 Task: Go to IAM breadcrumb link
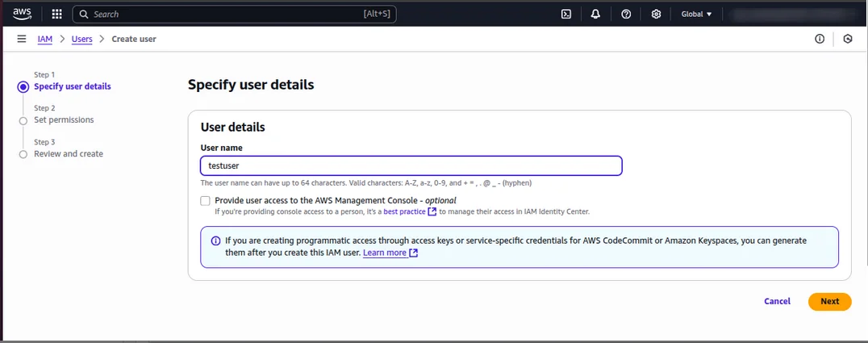pos(45,39)
